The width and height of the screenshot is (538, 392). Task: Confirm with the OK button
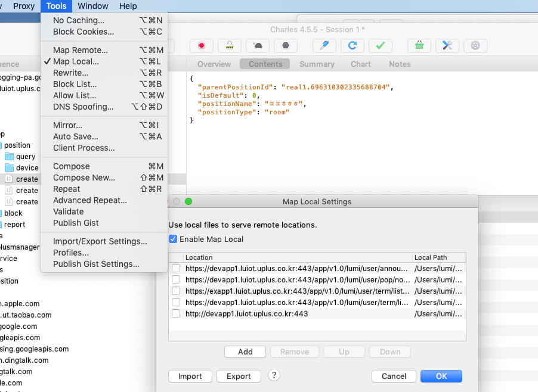pos(441,377)
